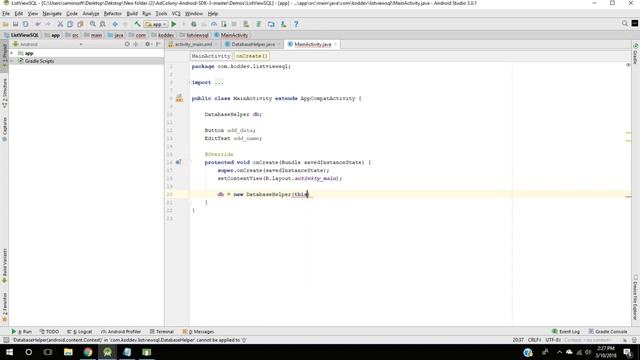
Task: Click the Android Profiler gauge toolbar icon
Action: point(214,24)
